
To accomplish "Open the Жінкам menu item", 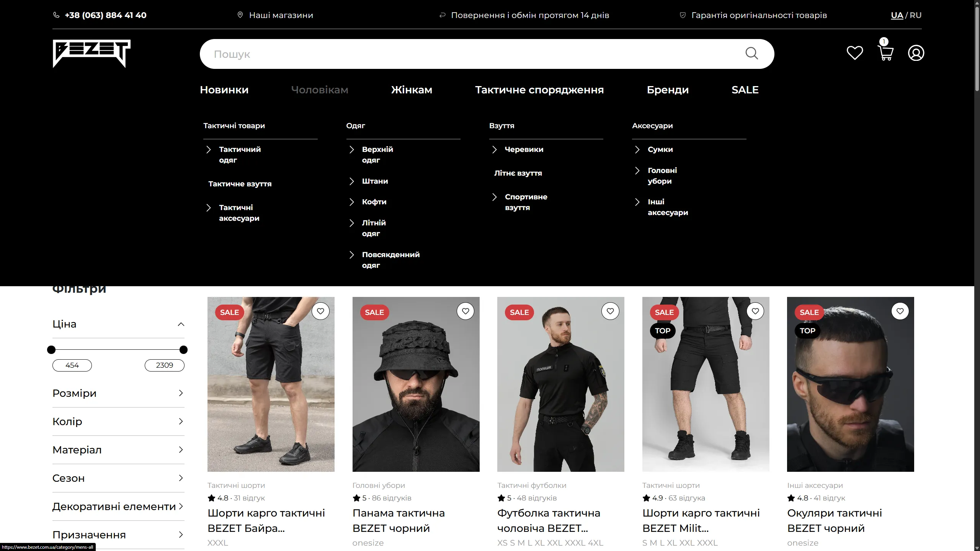I will click(412, 90).
